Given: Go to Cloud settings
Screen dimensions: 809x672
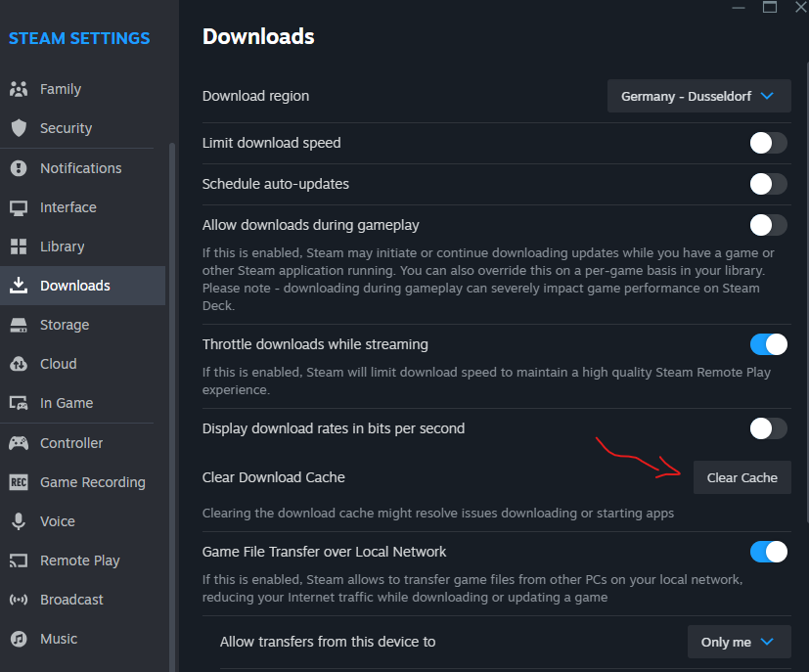Looking at the screenshot, I should 82,364.
